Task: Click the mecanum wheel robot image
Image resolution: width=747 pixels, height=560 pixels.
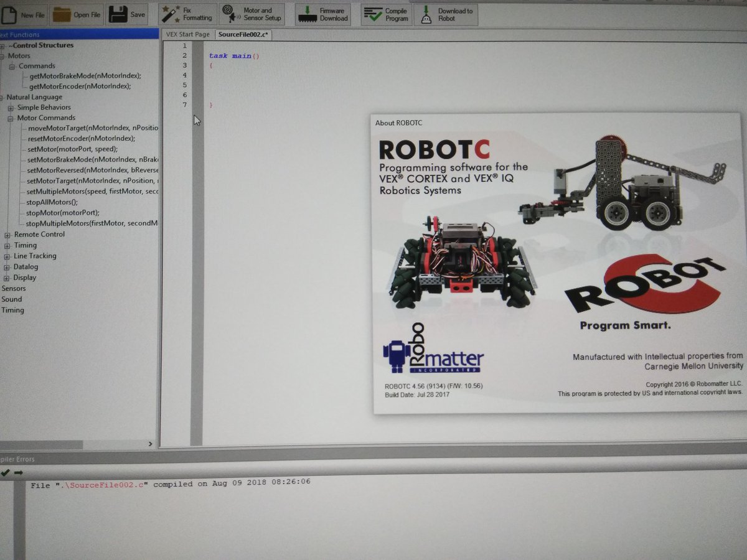Action: (463, 263)
